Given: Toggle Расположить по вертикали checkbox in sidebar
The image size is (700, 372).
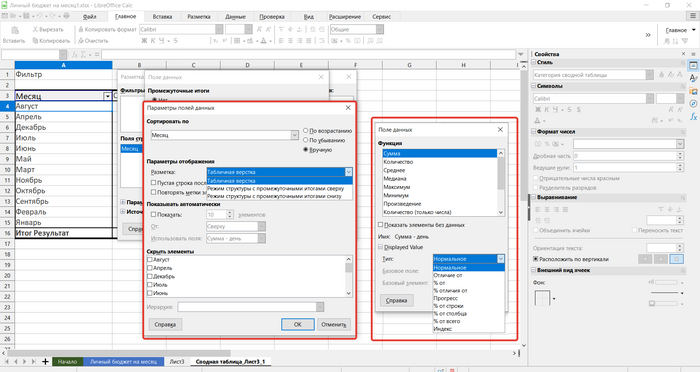Looking at the screenshot, I should (x=536, y=259).
